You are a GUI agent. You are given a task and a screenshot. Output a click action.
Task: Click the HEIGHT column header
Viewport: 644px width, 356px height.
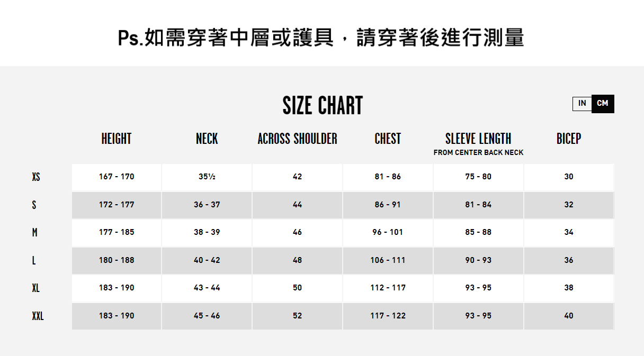(117, 139)
